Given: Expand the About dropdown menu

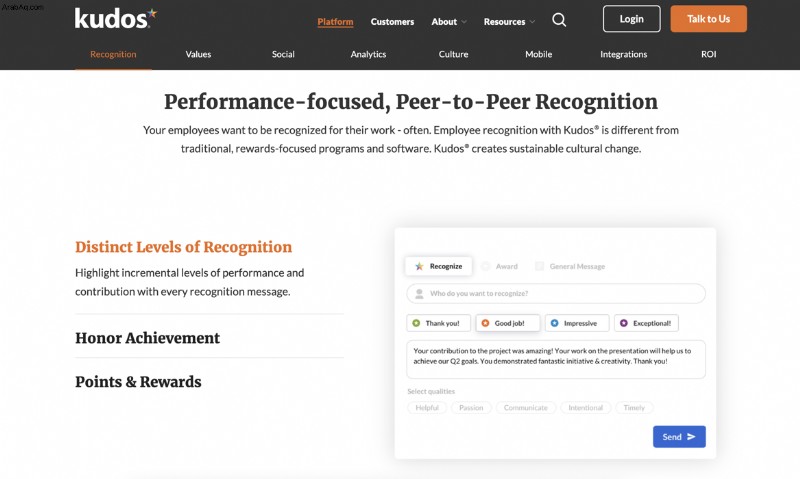Looking at the screenshot, I should click(x=449, y=21).
